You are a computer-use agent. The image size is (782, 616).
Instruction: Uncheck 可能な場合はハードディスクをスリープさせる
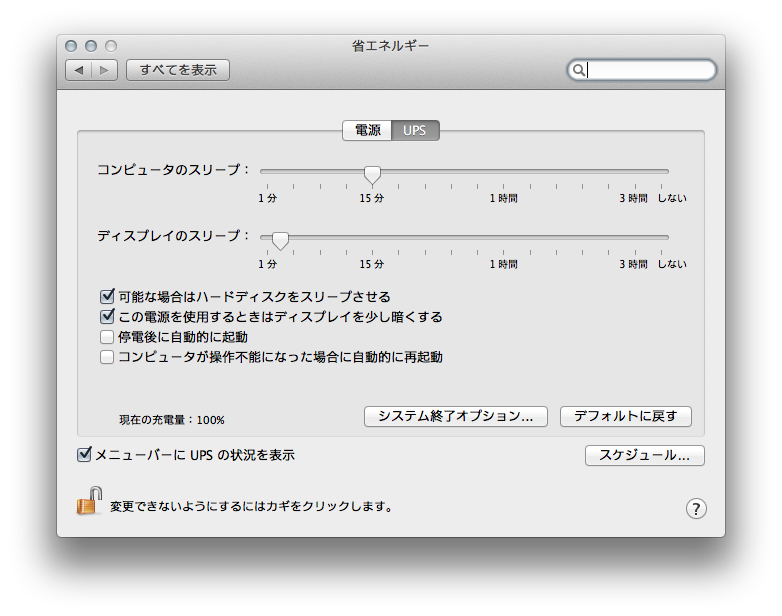(107, 297)
